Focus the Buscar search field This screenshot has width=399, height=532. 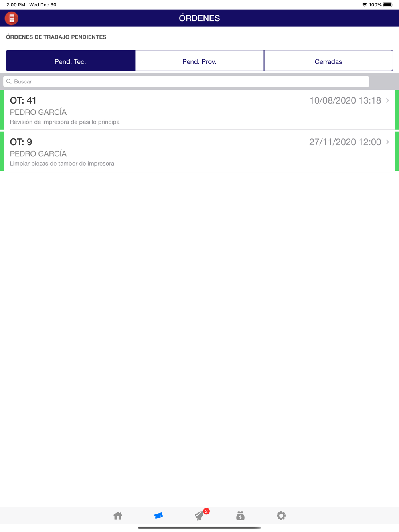click(186, 81)
